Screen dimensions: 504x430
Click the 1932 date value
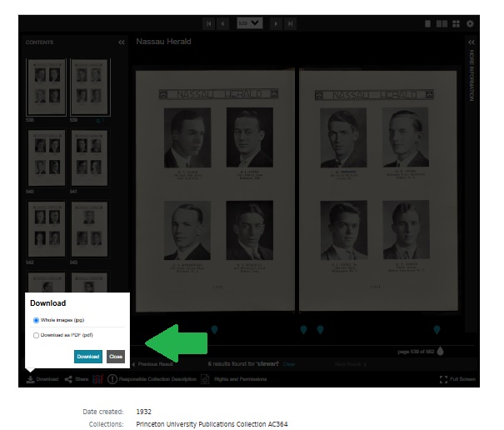click(x=143, y=412)
